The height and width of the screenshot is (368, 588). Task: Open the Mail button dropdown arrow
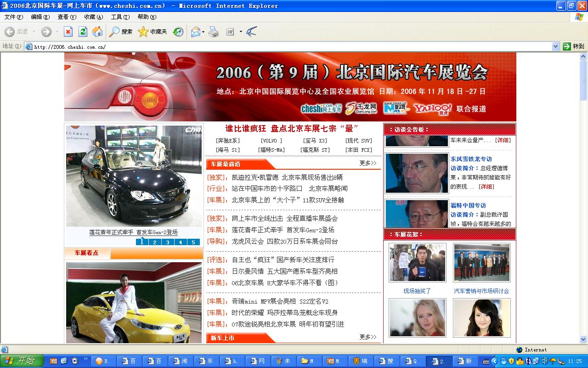203,31
